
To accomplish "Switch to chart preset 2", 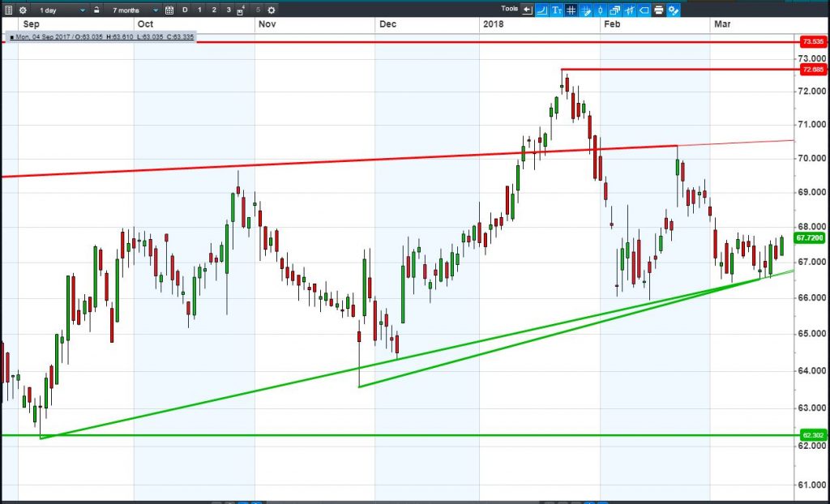I will [214, 10].
